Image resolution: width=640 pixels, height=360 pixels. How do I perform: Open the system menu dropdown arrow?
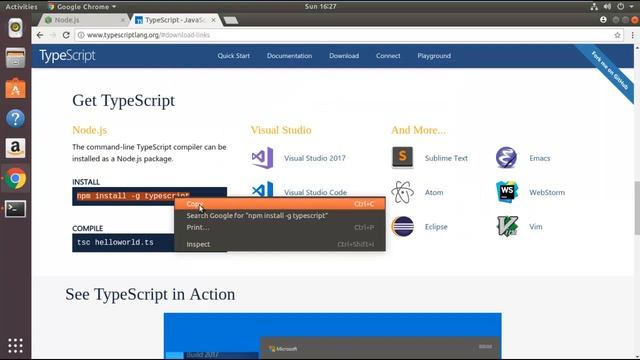(x=631, y=7)
